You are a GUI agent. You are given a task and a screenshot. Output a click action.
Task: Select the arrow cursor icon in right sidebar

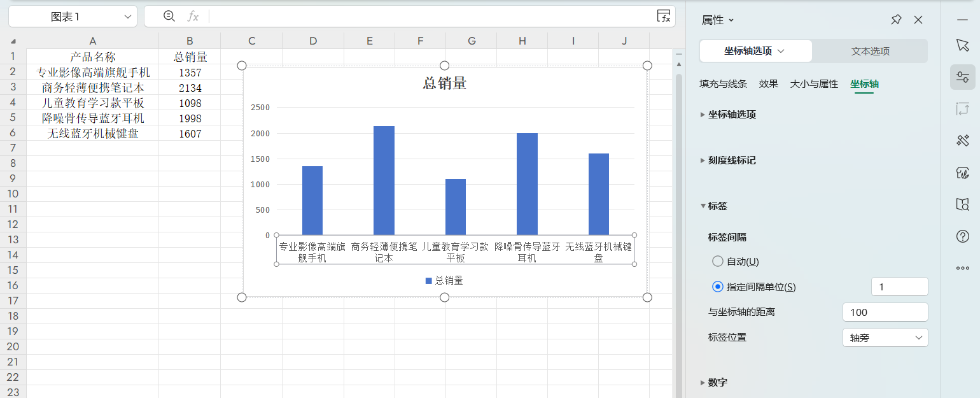pyautogui.click(x=962, y=45)
